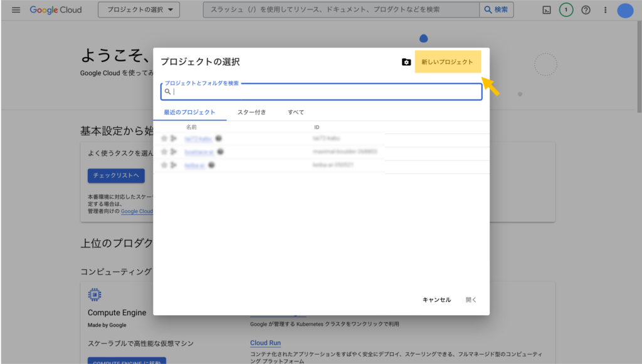Click the Compute Engine chip icon

click(95, 294)
